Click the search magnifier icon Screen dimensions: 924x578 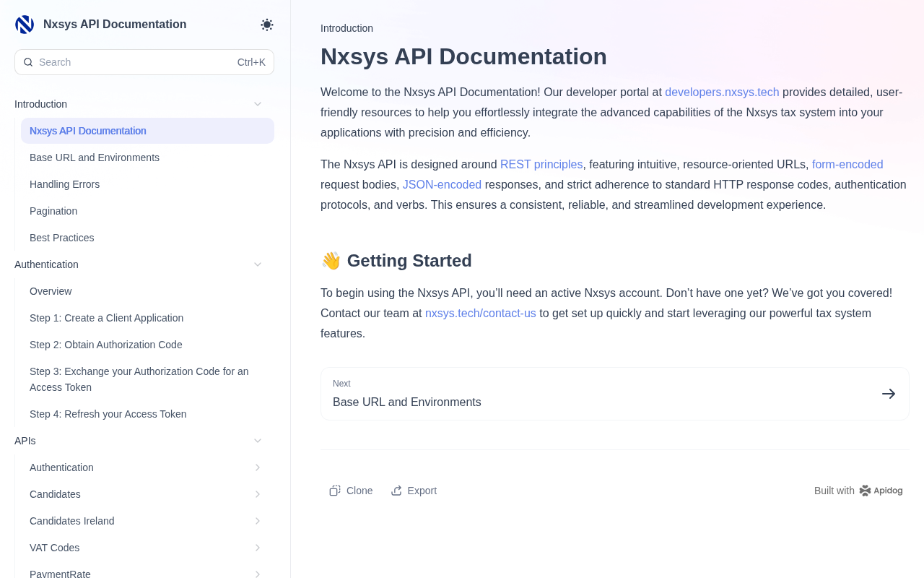click(x=28, y=62)
